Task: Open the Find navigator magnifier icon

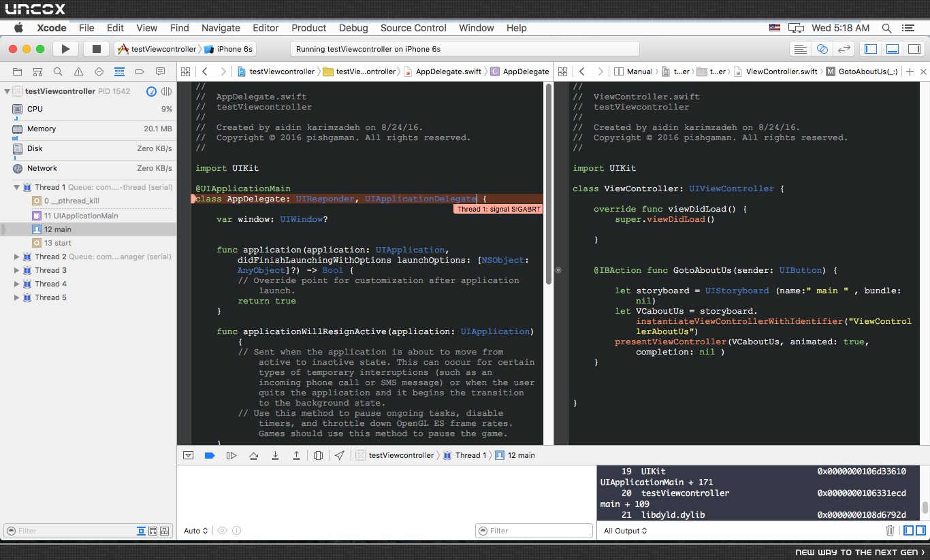Action: pyautogui.click(x=58, y=71)
